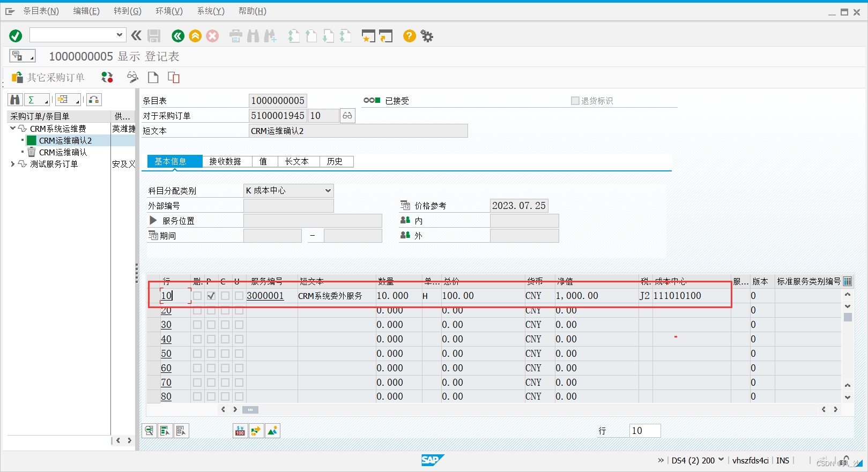Click the chart mountain icon below table
The image size is (868, 472).
pos(273,431)
